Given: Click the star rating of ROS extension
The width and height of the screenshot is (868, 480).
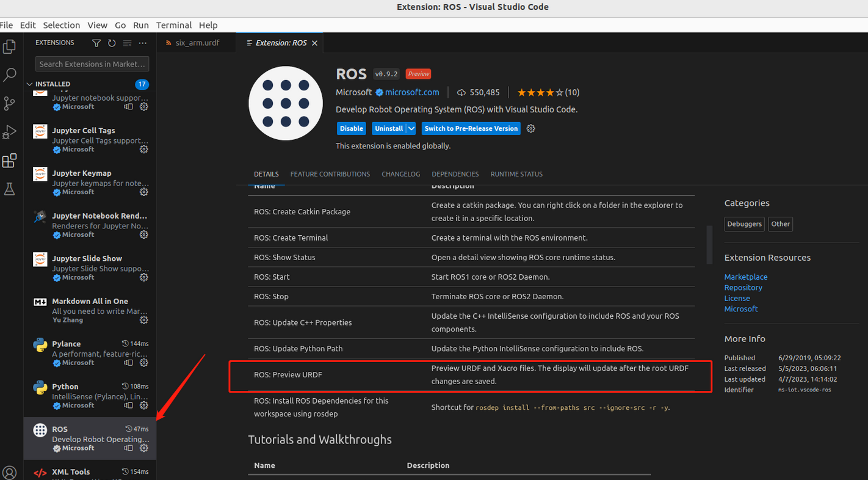Looking at the screenshot, I should pos(548,93).
